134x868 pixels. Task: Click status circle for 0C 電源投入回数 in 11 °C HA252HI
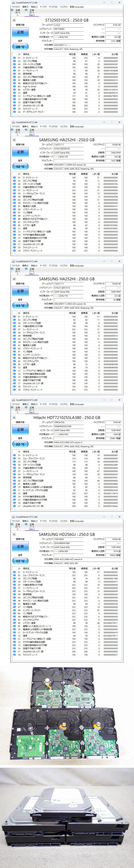(15, 345)
